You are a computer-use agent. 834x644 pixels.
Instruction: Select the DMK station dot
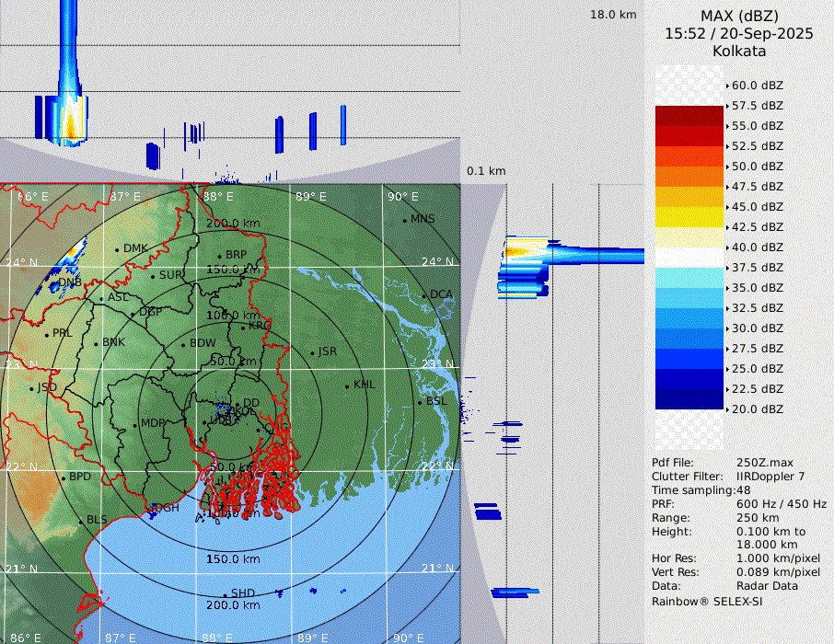coord(118,249)
